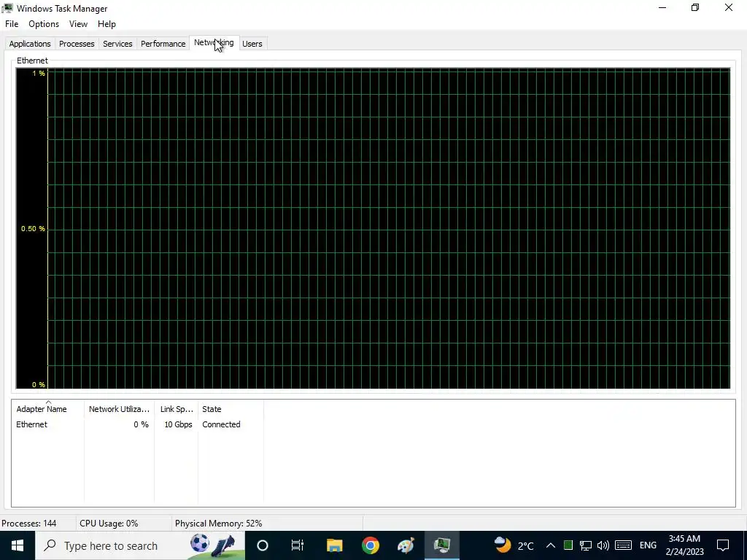
Task: Sort by Link Speed column header
Action: point(177,409)
